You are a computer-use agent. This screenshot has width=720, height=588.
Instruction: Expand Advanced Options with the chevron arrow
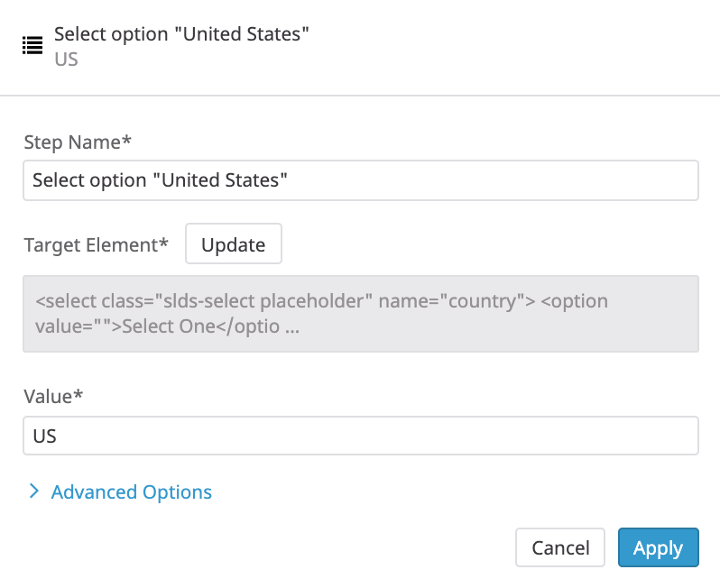click(33, 492)
